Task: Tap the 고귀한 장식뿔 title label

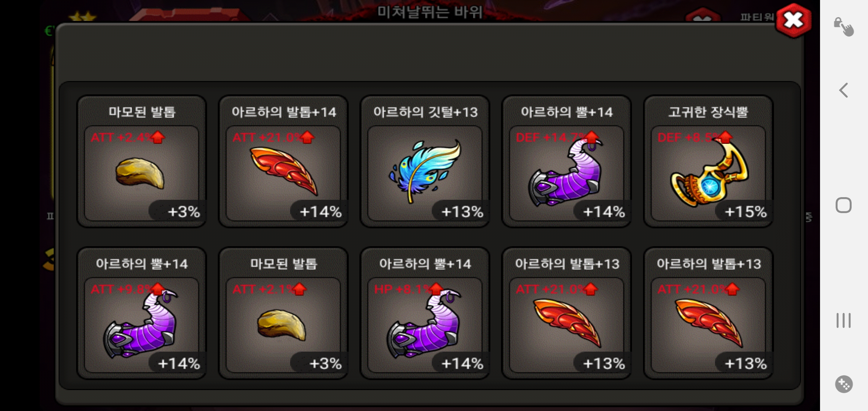Action: tap(708, 112)
